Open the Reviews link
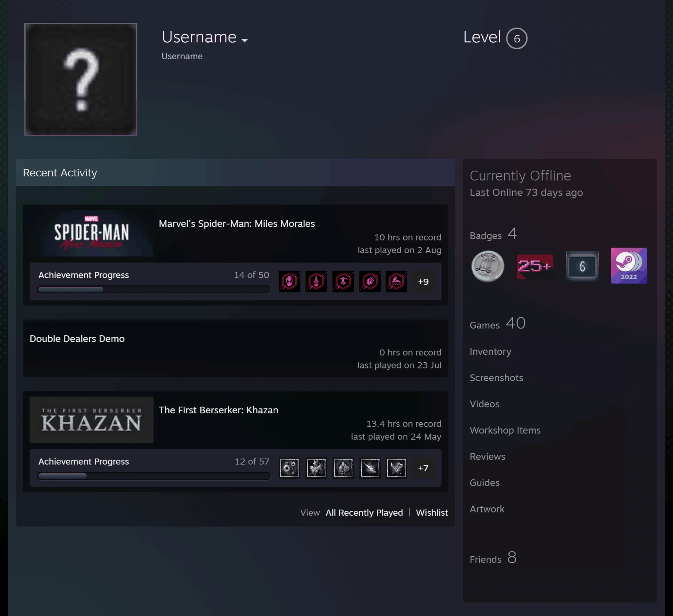673x616 pixels. coord(488,456)
